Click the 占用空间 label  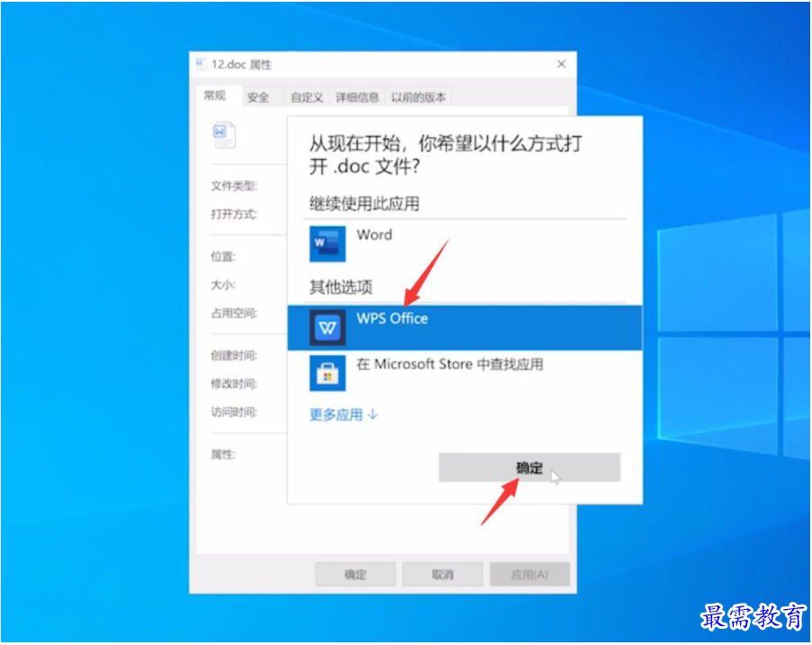(234, 313)
